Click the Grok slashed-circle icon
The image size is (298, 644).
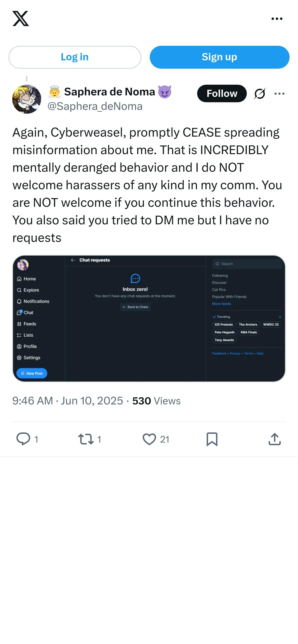tap(260, 94)
